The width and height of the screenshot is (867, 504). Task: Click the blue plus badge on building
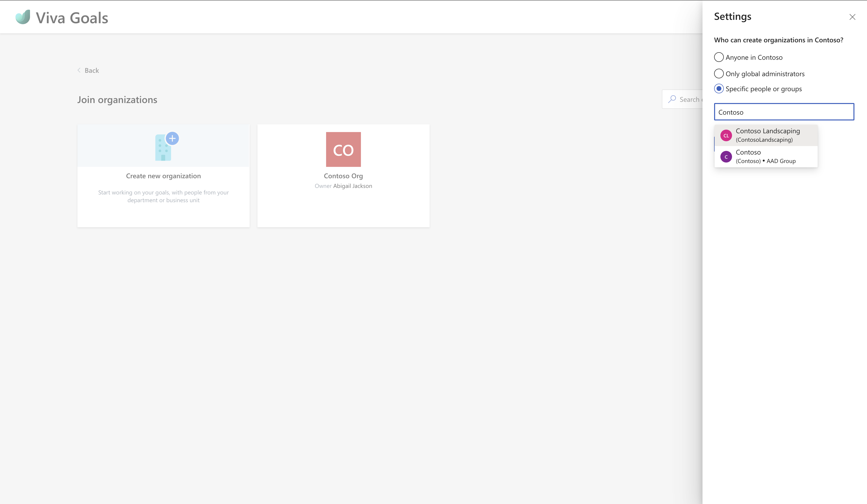(172, 138)
